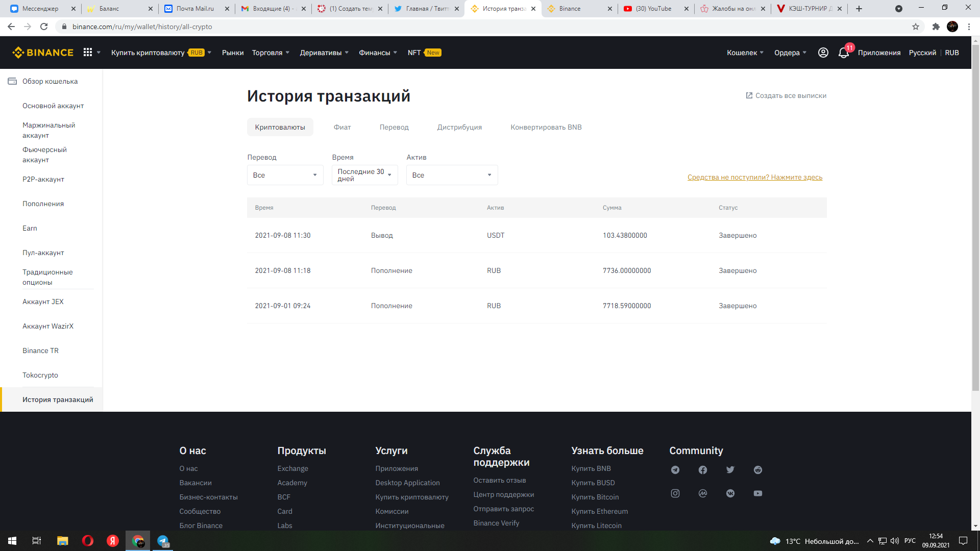Open new browser tab
The width and height of the screenshot is (980, 551).
click(x=859, y=9)
